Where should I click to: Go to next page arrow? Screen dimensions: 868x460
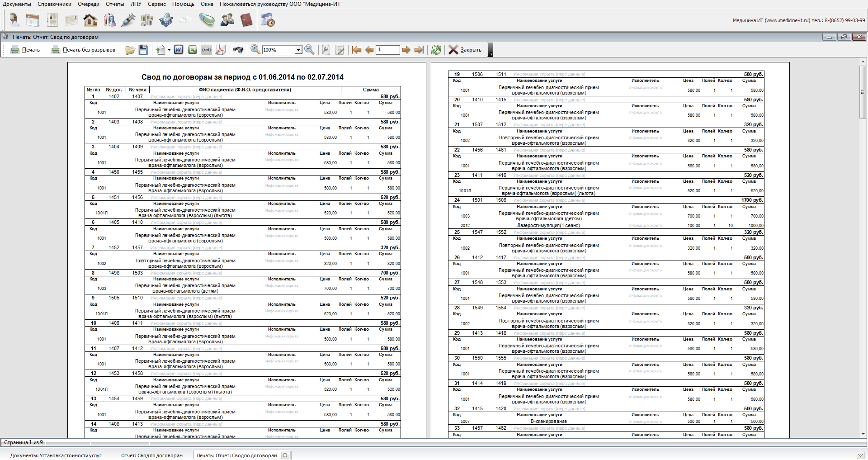(406, 50)
